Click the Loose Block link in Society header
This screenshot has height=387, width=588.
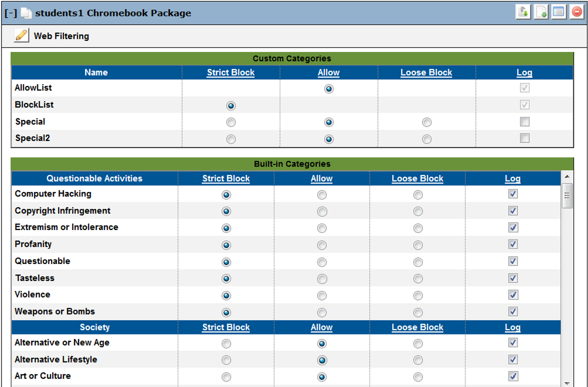[418, 327]
